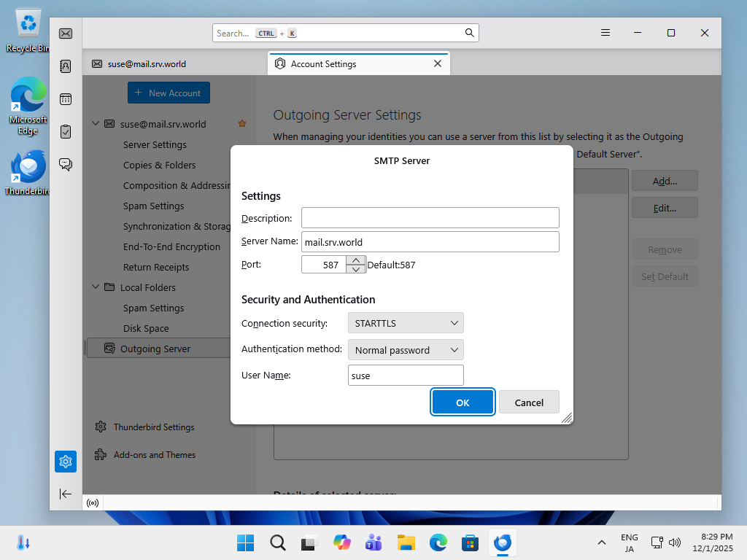Open the Tasks space icon
This screenshot has height=560, width=747.
point(66,132)
